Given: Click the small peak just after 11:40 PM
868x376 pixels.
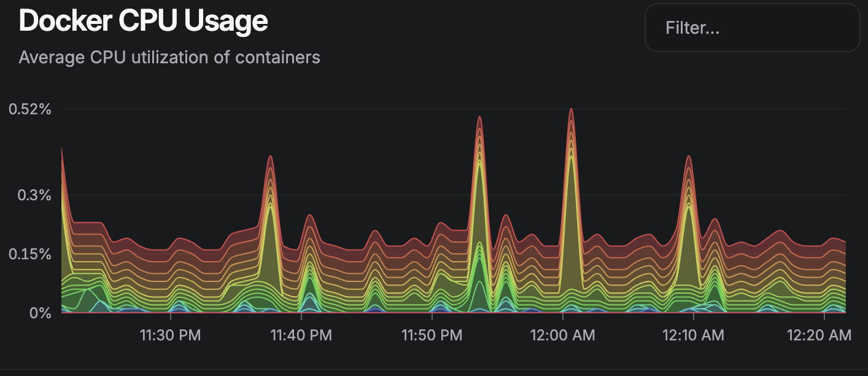Looking at the screenshot, I should point(311,215).
